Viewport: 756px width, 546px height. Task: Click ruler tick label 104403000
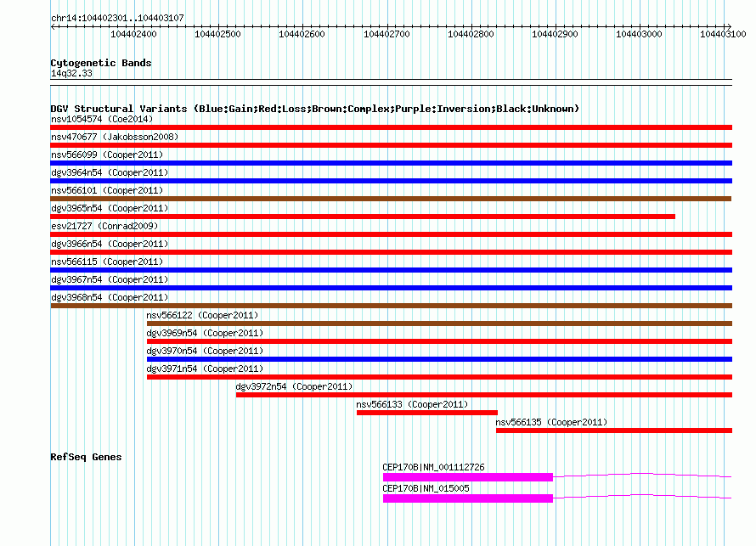coord(639,34)
